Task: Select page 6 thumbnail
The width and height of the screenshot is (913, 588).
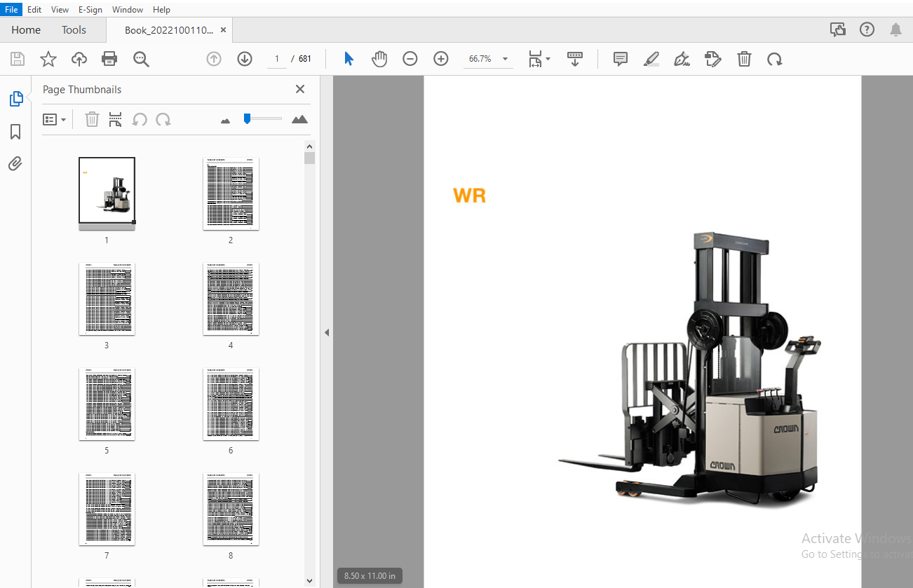Action: (231, 404)
